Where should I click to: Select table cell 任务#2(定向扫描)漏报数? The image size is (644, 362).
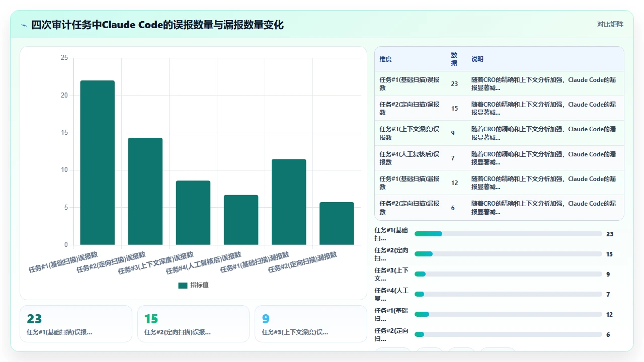coord(410,208)
